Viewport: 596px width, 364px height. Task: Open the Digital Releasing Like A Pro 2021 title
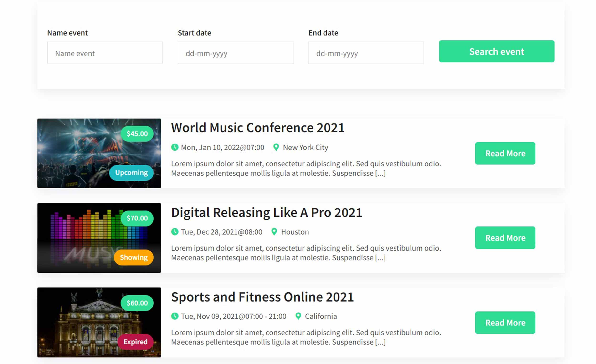[267, 213]
